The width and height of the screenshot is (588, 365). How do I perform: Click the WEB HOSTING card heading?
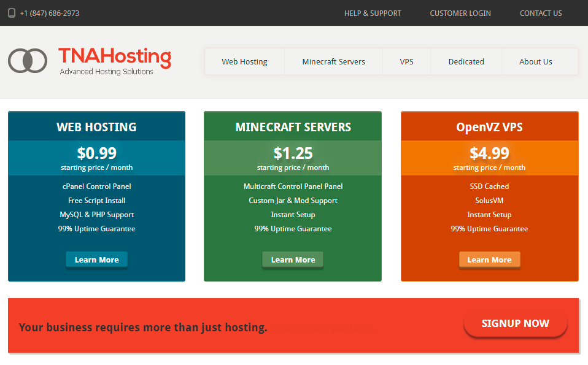tap(97, 127)
